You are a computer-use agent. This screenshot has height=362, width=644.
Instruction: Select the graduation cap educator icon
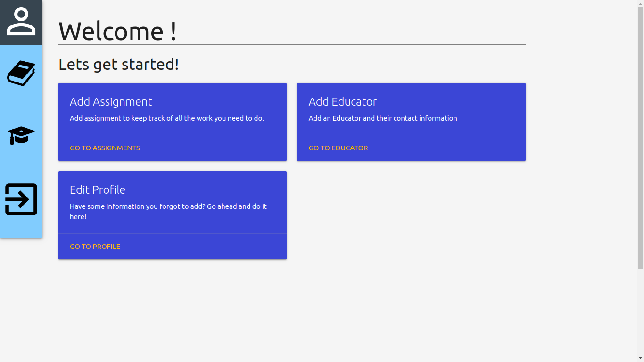coord(21,136)
